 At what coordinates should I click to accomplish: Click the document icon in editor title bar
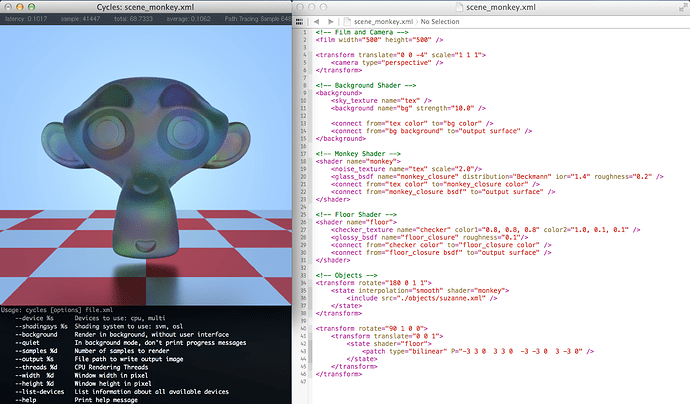[459, 7]
